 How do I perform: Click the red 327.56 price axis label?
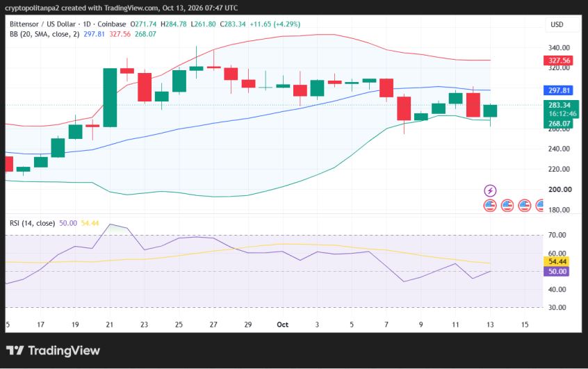(x=558, y=60)
